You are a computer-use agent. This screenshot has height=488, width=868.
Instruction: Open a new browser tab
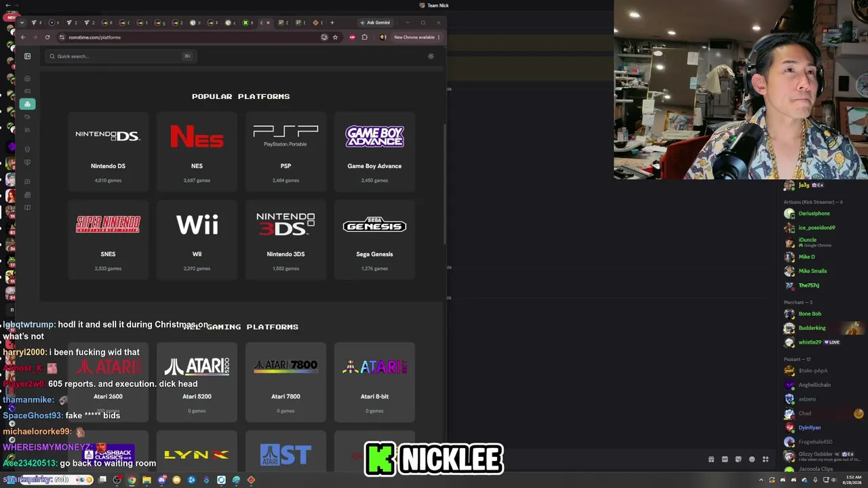pyautogui.click(x=332, y=22)
